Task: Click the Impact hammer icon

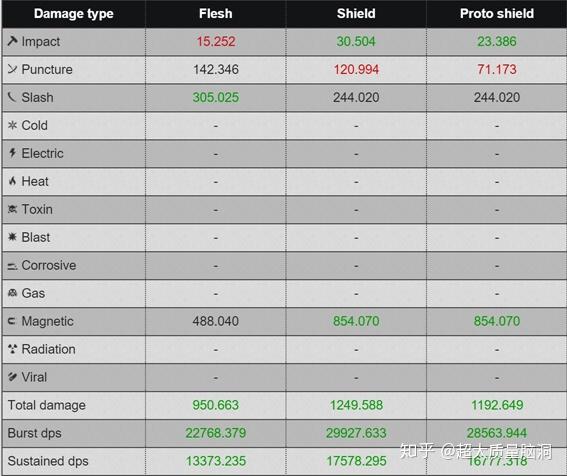Action: [x=12, y=41]
